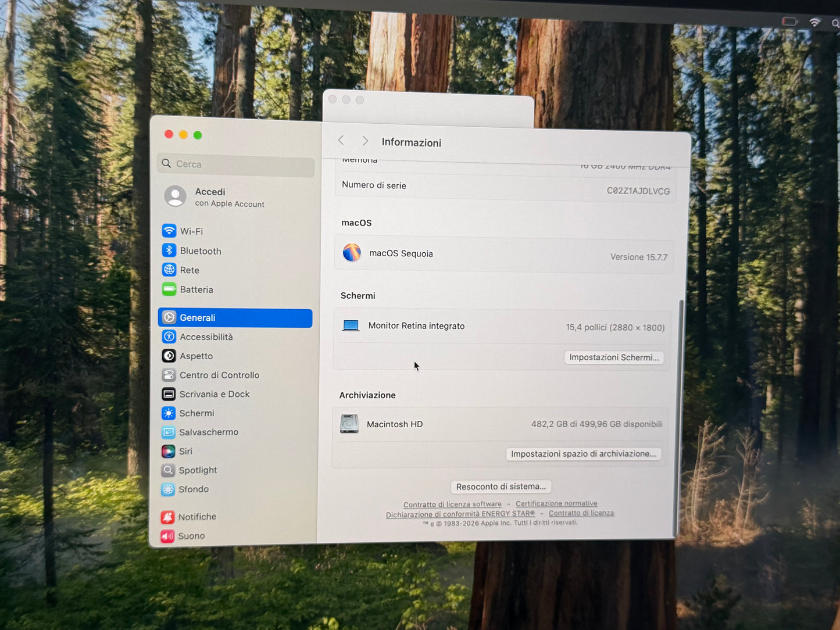Select the Aspetto icon
The image size is (840, 630).
169,356
